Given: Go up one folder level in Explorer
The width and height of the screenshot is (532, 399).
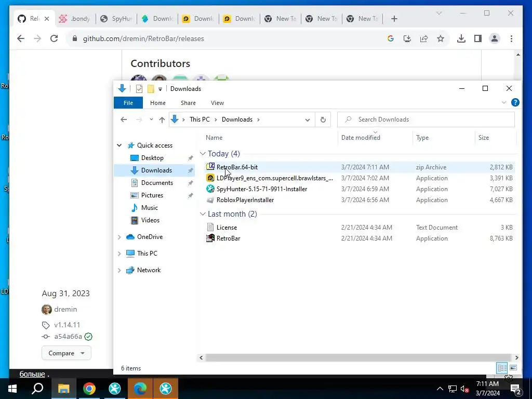Looking at the screenshot, I should click(x=162, y=119).
